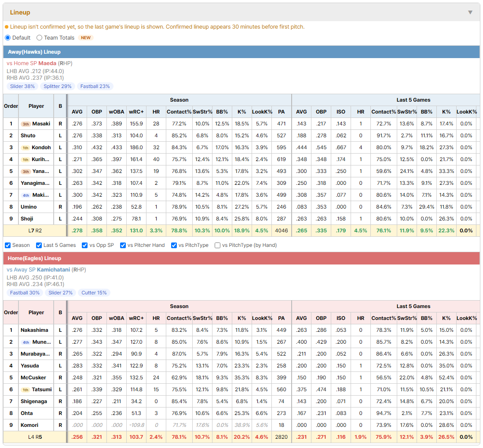Click player Komori in Eagles lineup
Viewport: 483px width, 448px height.
click(29, 425)
